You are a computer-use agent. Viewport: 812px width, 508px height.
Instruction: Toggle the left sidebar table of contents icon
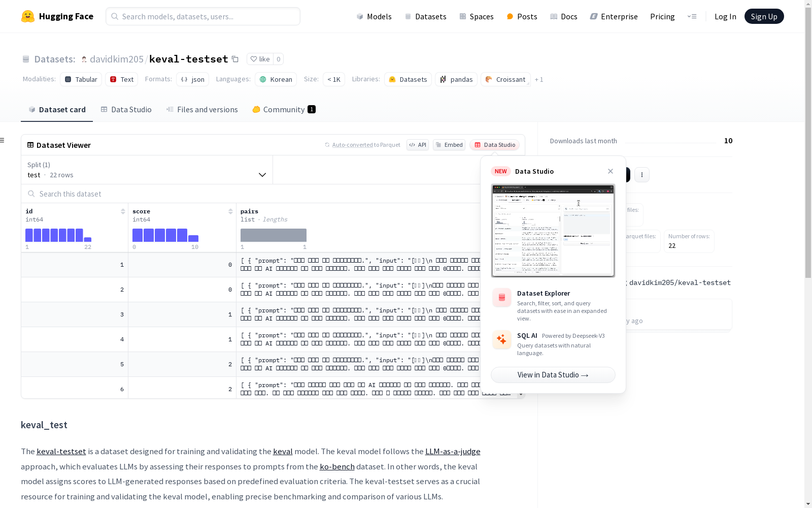3,140
